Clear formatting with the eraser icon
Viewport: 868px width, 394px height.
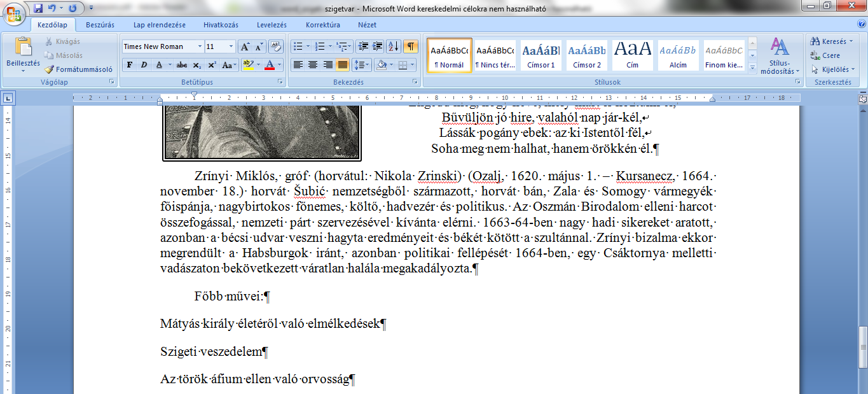pos(276,46)
